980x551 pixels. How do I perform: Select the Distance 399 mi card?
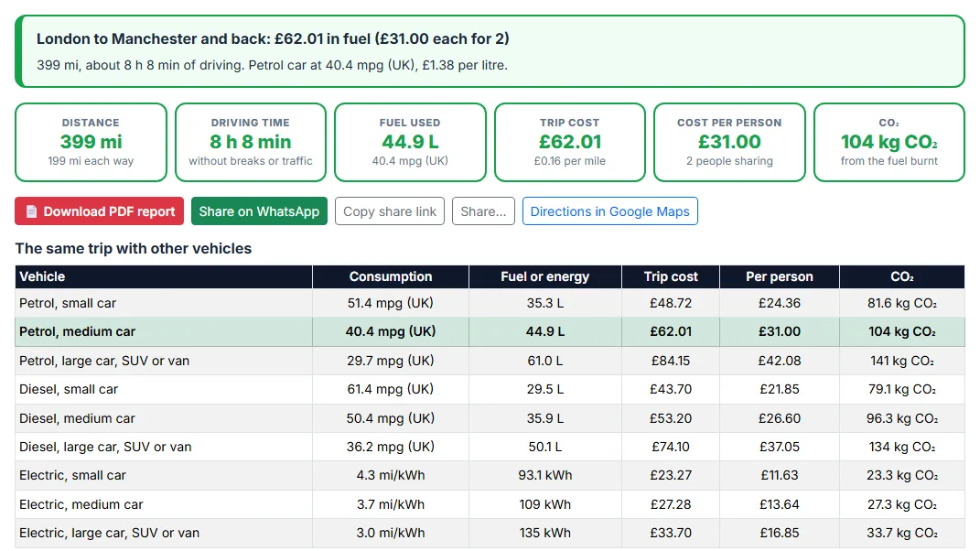click(92, 143)
